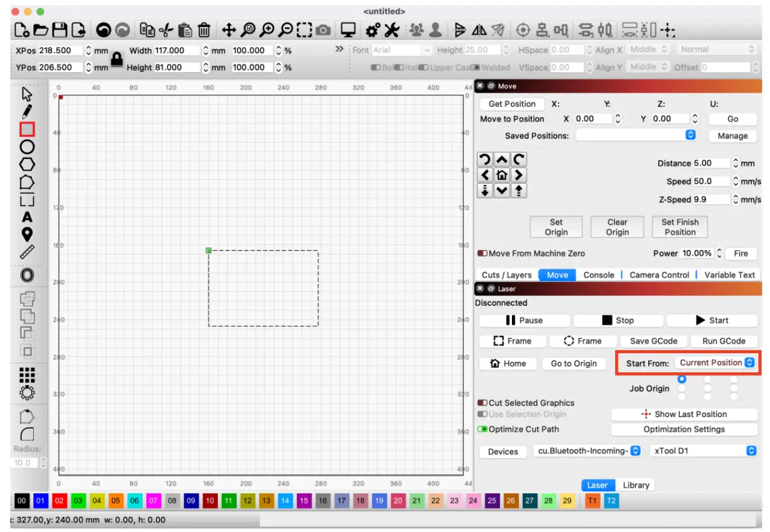Screen dimensions: 770x532
Task: Choose the Edit Text tool
Action: (27, 217)
